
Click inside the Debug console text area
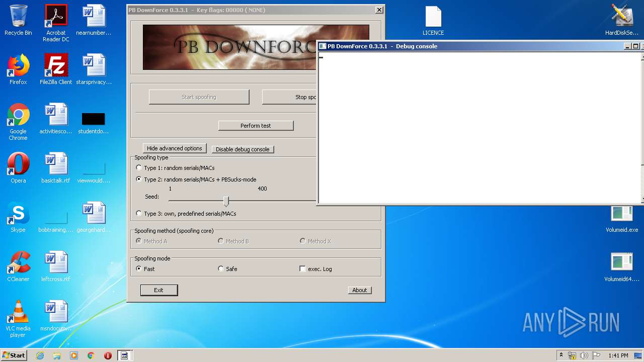point(480,127)
